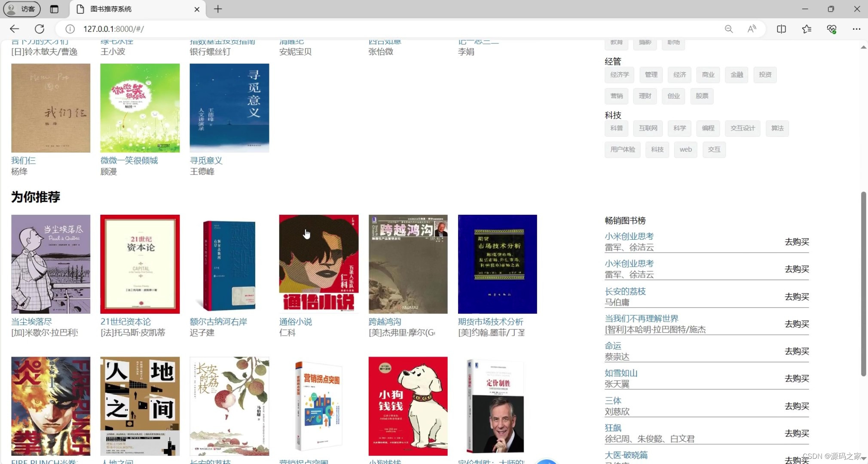Image resolution: width=868 pixels, height=464 pixels.
Task: Refresh the current page
Action: click(40, 29)
